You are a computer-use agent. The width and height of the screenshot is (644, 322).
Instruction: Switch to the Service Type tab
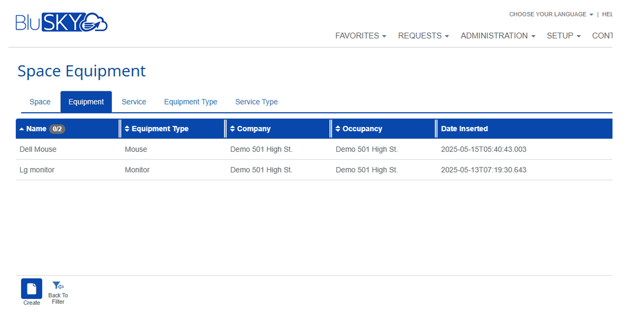[x=256, y=102]
